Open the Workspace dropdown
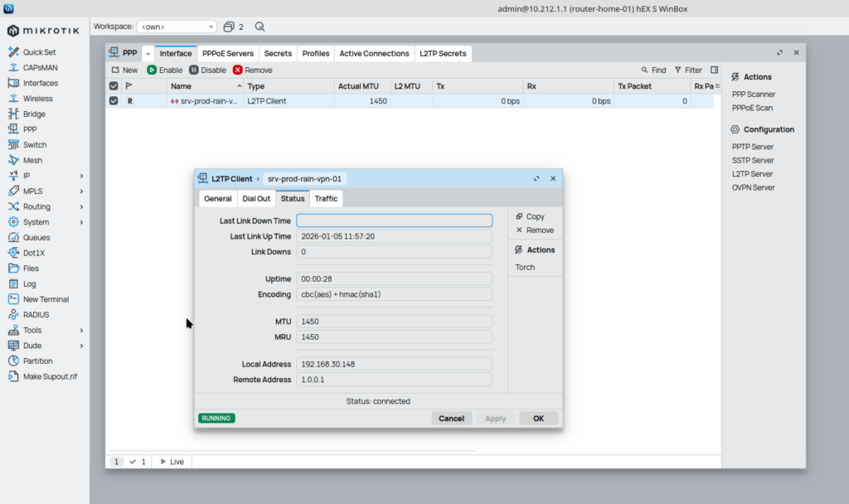 point(176,27)
